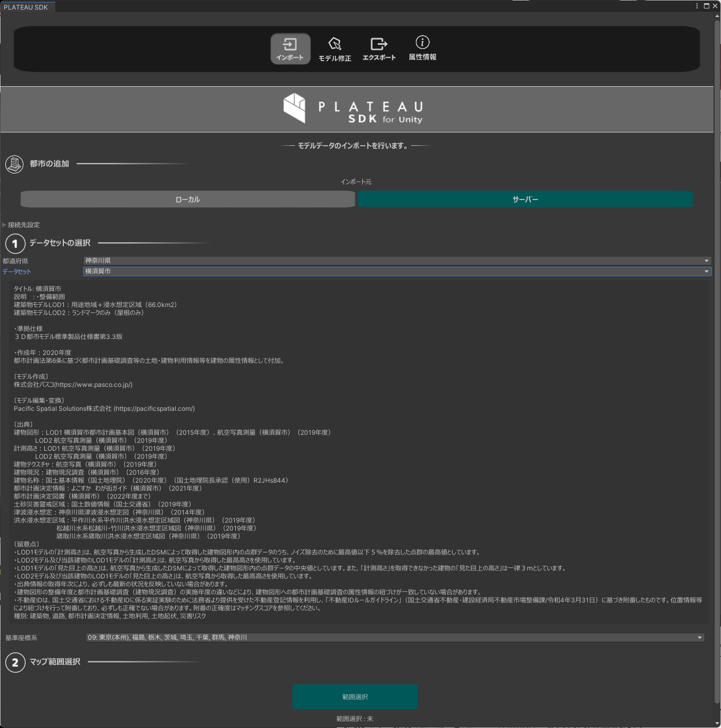
Task: Select the PLATEAU SDK window tab
Action: 26,7
